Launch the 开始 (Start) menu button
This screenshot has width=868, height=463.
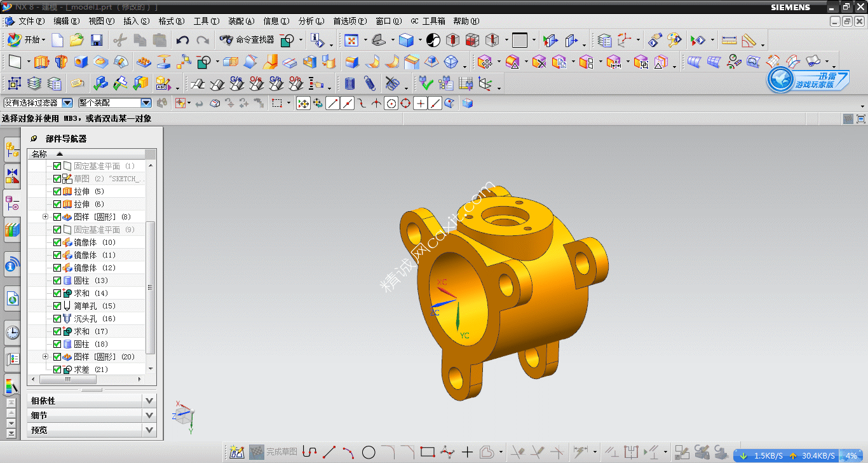click(25, 40)
